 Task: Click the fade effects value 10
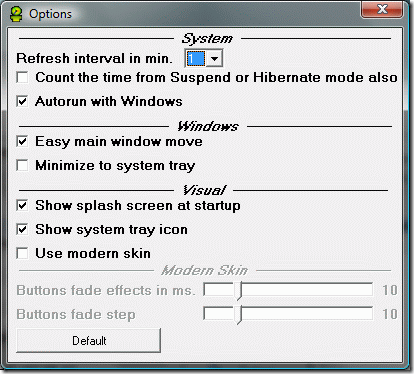390,290
